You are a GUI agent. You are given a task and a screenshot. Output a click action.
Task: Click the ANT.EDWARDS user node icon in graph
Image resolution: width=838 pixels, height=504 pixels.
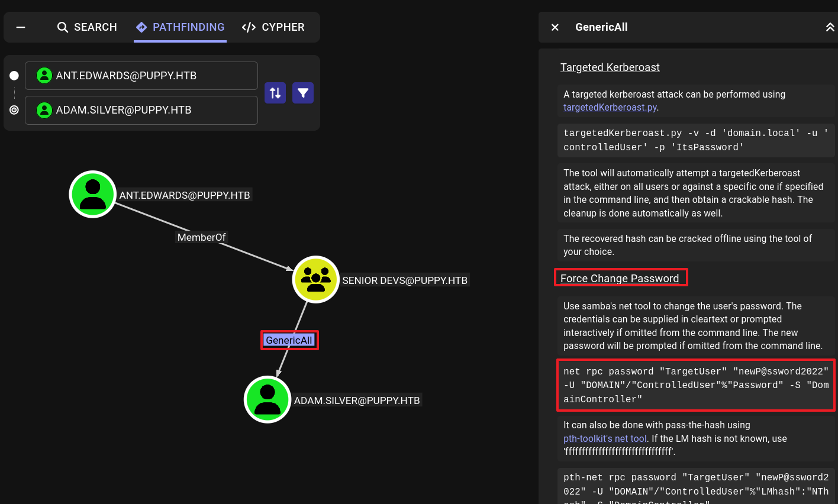(x=93, y=194)
